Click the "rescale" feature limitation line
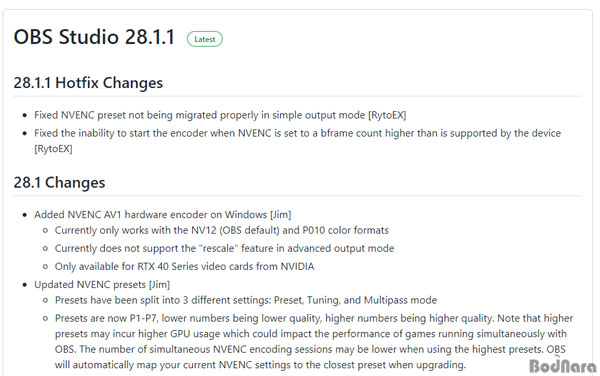Screen dimensions: 600x376 tap(224, 248)
